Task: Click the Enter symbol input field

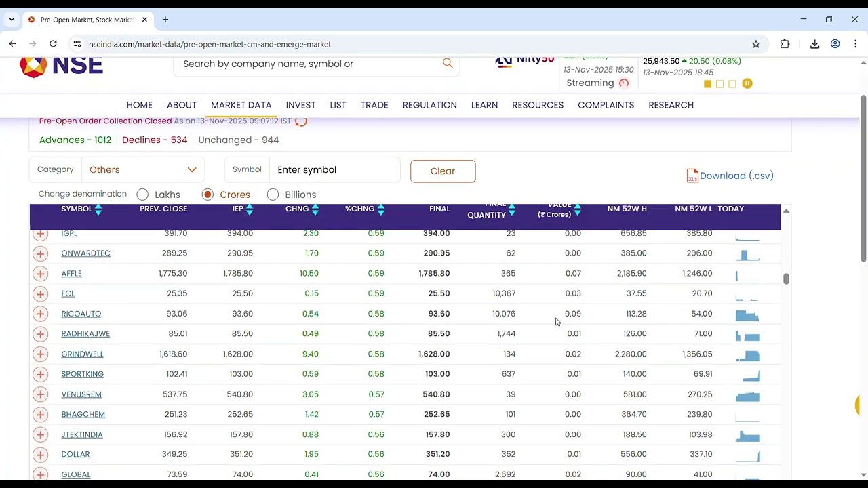Action: (334, 170)
